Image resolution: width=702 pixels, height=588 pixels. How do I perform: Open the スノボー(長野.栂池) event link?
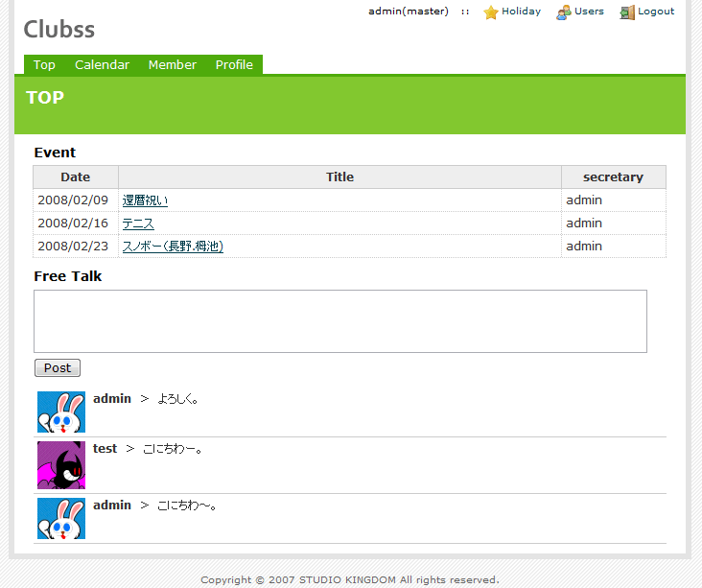[x=173, y=247]
